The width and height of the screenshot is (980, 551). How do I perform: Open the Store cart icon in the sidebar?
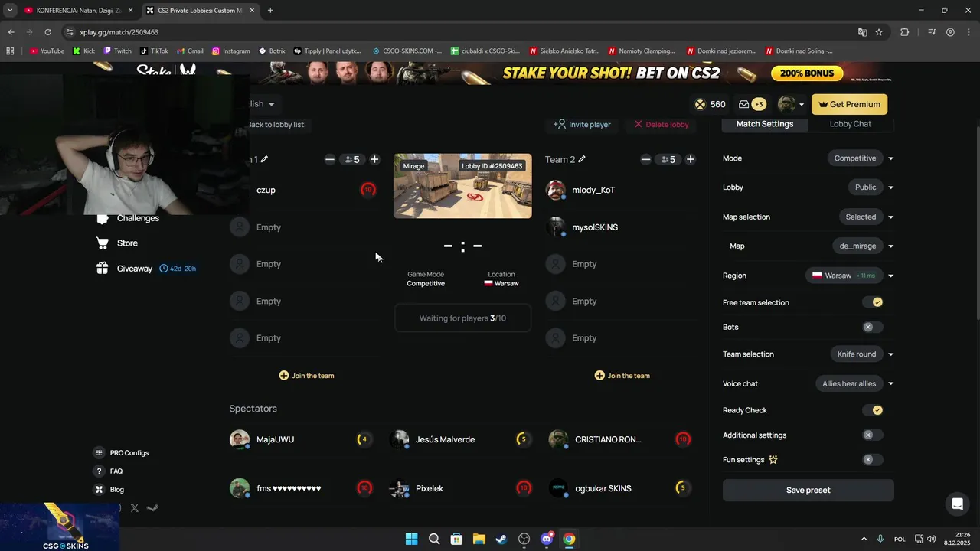(102, 243)
